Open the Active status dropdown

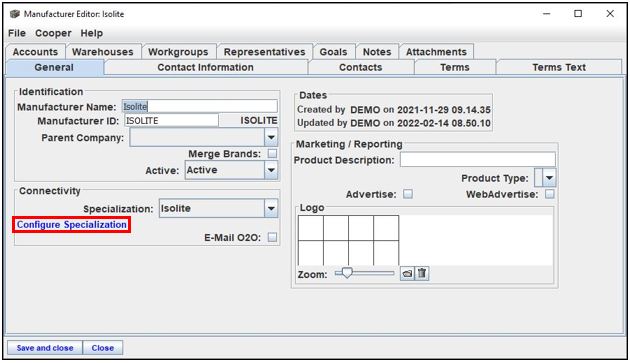[271, 170]
